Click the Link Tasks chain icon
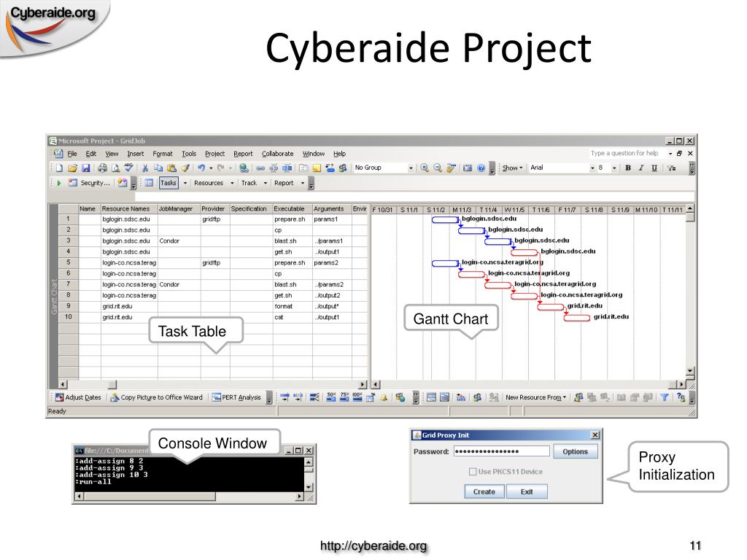The width and height of the screenshot is (747, 560). tap(260, 168)
